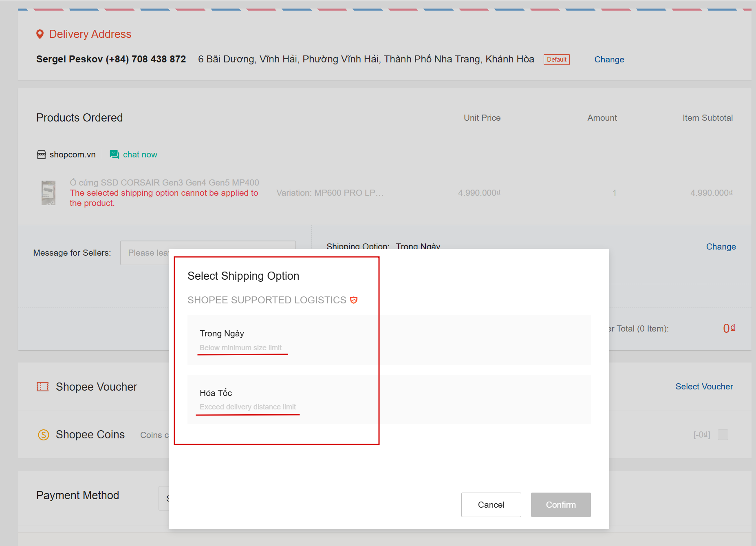This screenshot has width=756, height=546.
Task: Click the shipping option error message
Action: (x=164, y=198)
